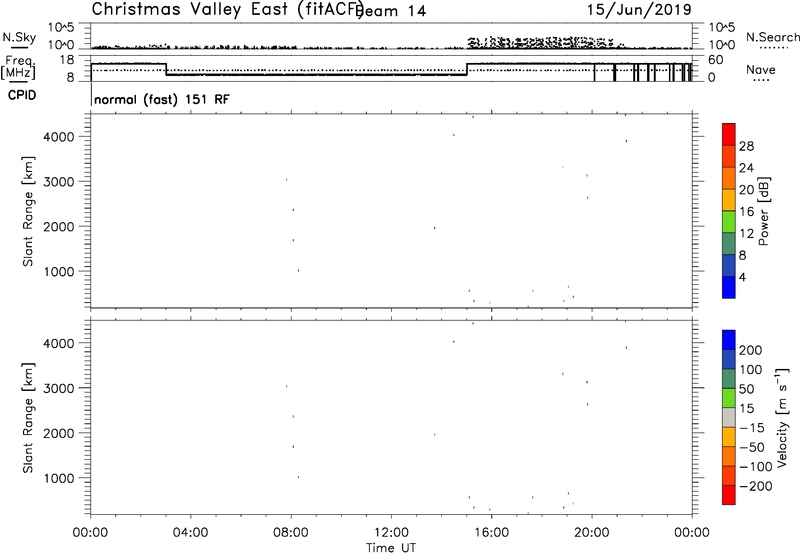Viewport: 800px width, 554px height.
Task: Click the '3000' tick of the lower Slant Range axis
Action: point(59,388)
